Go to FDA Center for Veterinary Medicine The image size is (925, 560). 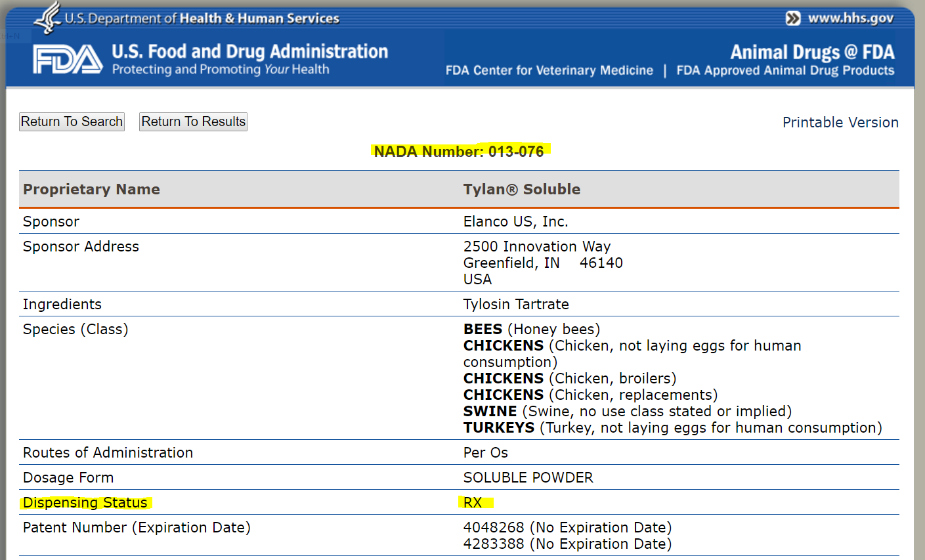(549, 70)
